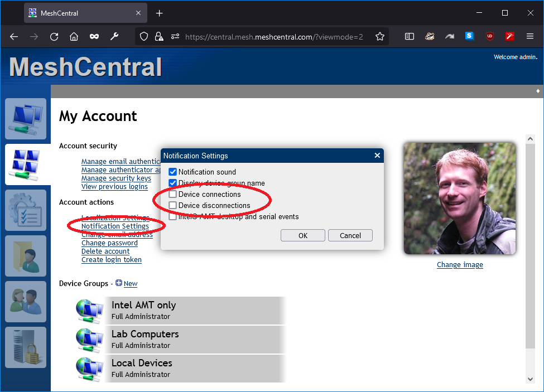Image resolution: width=544 pixels, height=392 pixels.
Task: Select the My Account sidebar icon
Action: [x=26, y=164]
